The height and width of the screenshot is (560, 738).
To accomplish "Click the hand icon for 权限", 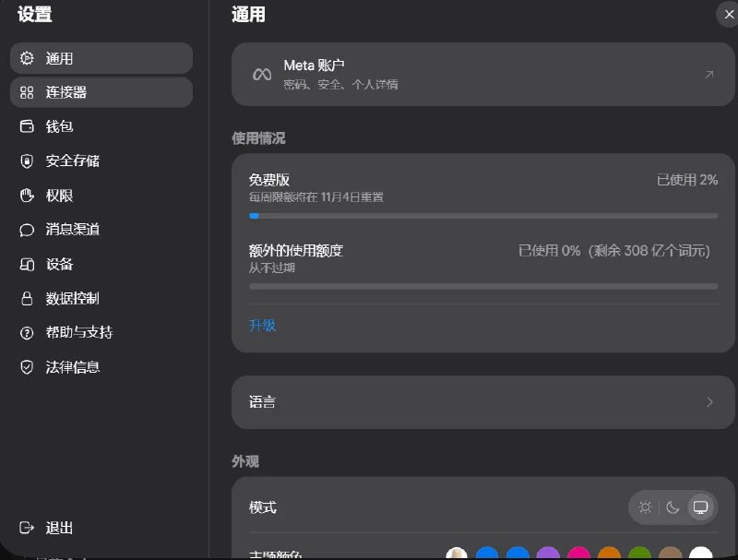I will coord(27,196).
